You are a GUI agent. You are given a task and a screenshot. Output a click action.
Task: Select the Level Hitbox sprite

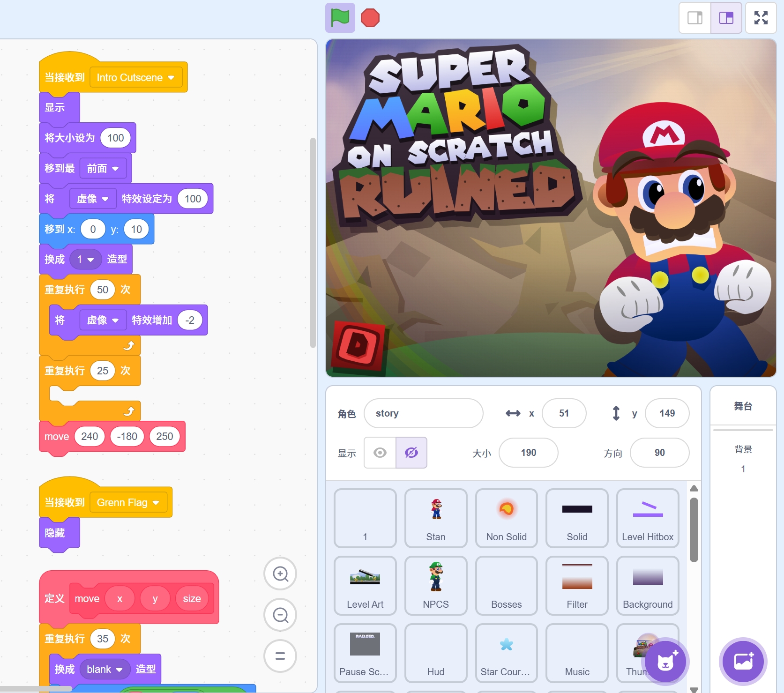click(647, 518)
